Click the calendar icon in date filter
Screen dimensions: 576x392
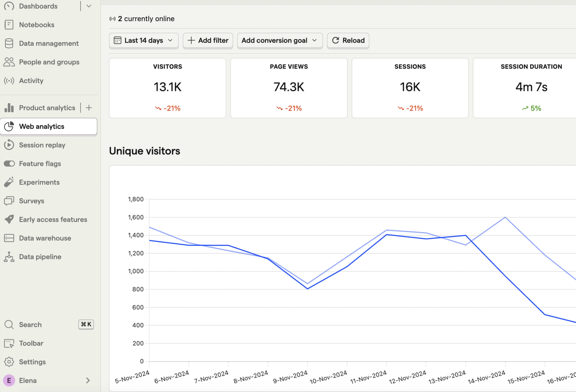click(x=118, y=40)
